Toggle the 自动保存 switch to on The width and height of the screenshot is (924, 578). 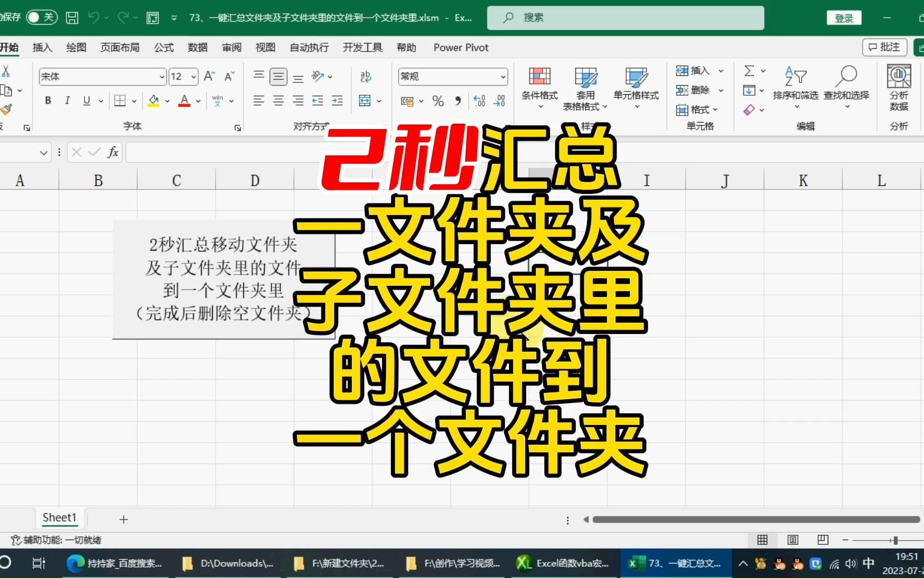pyautogui.click(x=41, y=17)
